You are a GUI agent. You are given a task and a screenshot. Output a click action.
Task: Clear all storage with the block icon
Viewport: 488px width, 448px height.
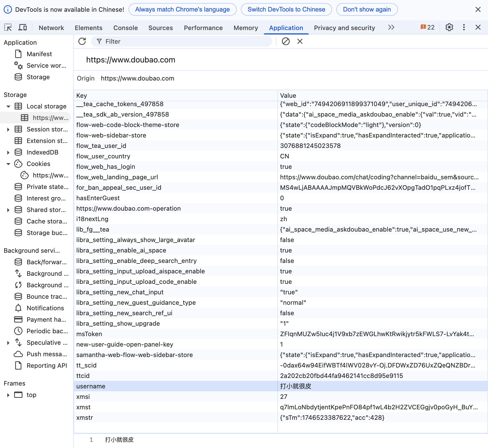pos(286,41)
